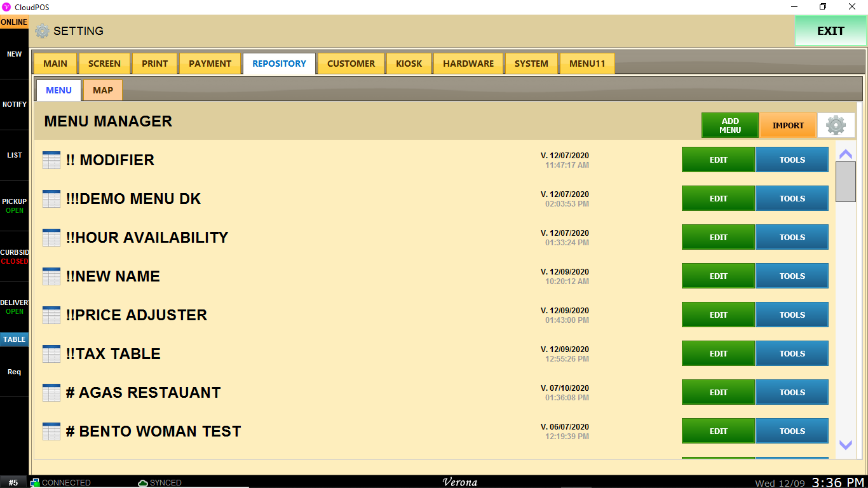Screen dimensions: 868x488
Task: Click the table icon beside !!!DEMO MENU DK
Action: point(51,199)
